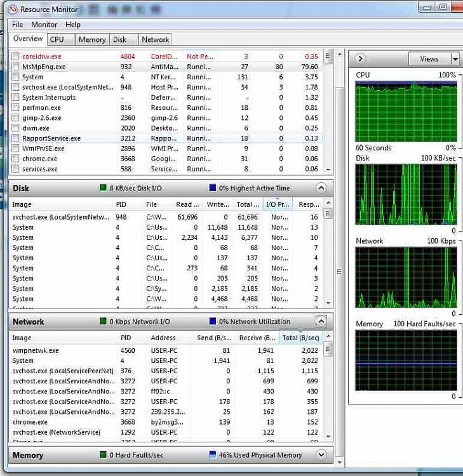463x476 pixels.
Task: Click the vertical pane splitter grip
Action: point(340,272)
